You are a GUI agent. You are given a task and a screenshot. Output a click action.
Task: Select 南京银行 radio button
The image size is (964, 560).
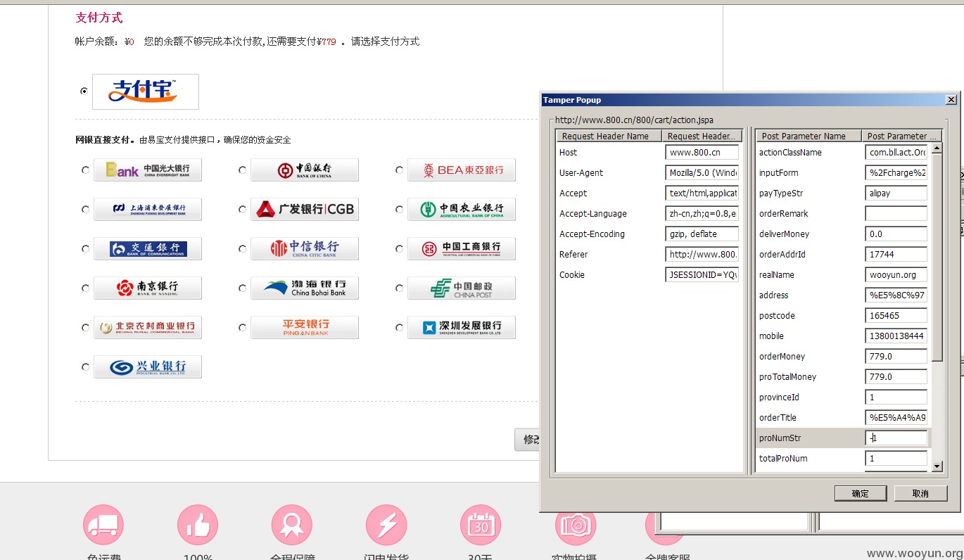pyautogui.click(x=85, y=288)
